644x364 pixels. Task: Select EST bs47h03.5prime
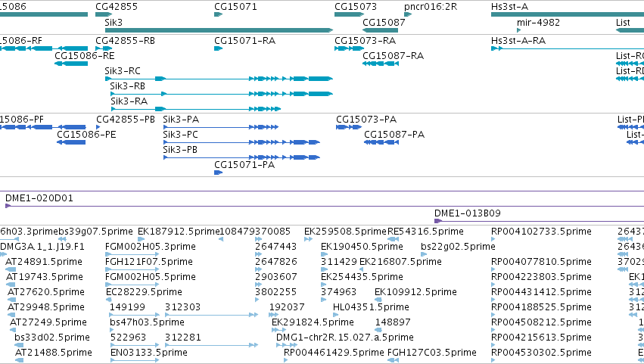pos(147,322)
